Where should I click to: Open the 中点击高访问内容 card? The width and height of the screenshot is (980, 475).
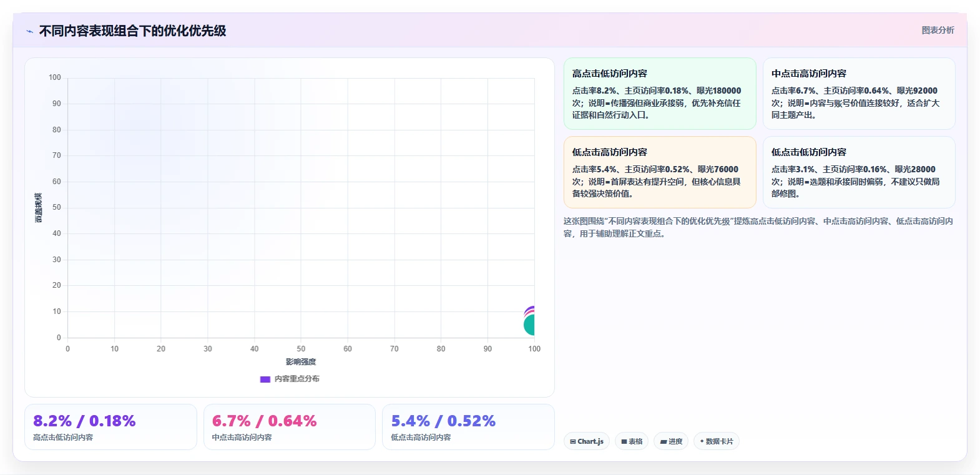859,94
